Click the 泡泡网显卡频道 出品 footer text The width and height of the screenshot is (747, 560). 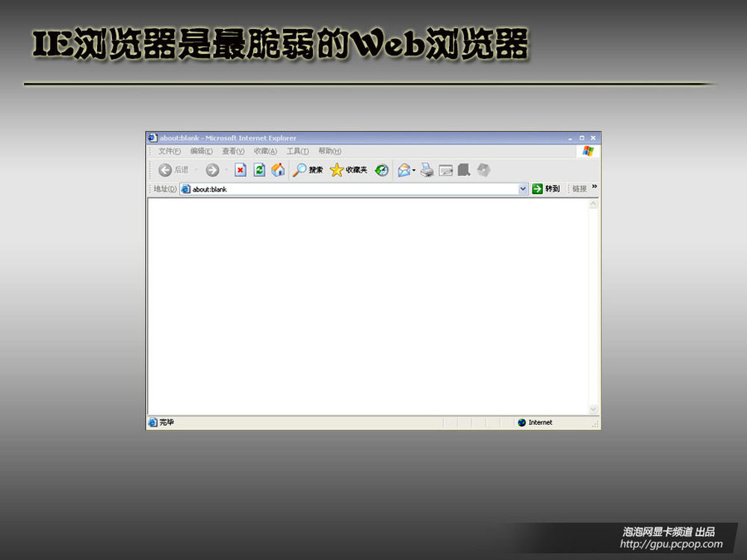(669, 532)
